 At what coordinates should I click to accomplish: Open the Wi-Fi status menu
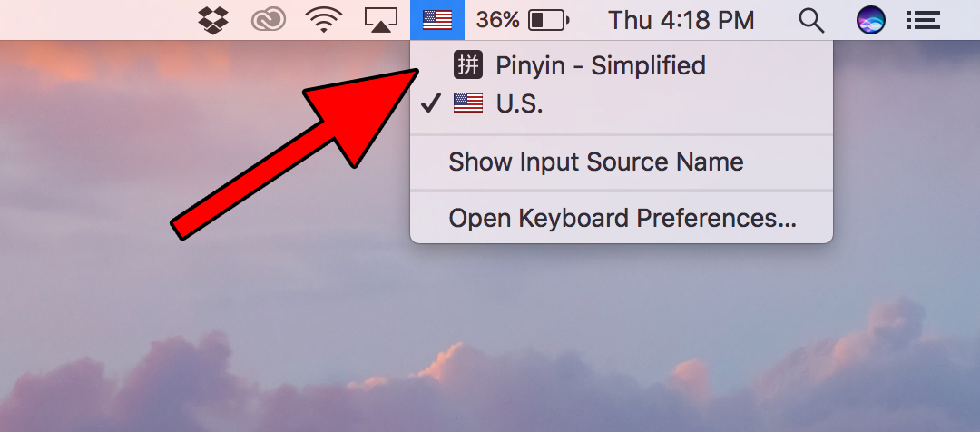pos(323,20)
